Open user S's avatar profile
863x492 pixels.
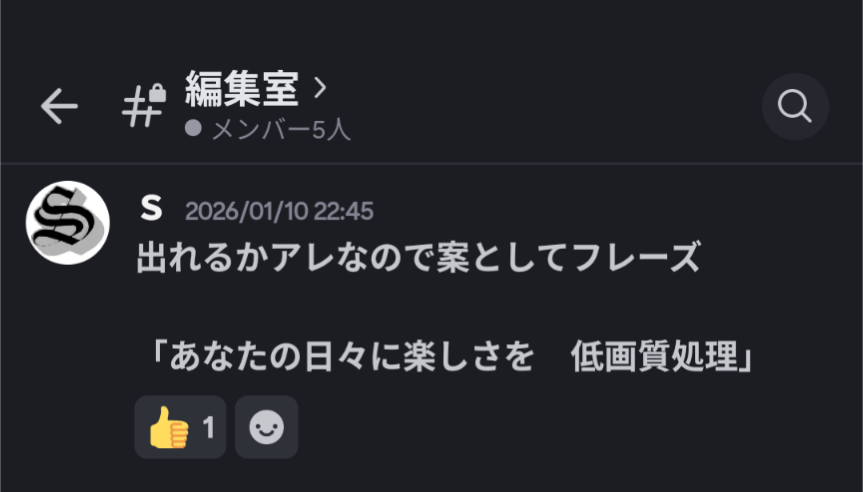pyautogui.click(x=68, y=222)
